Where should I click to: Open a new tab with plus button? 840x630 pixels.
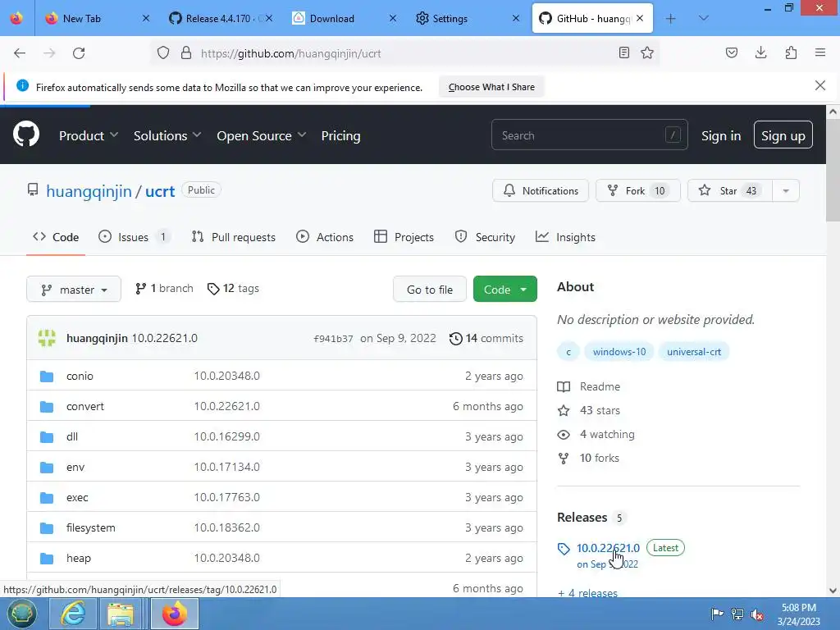(x=670, y=19)
